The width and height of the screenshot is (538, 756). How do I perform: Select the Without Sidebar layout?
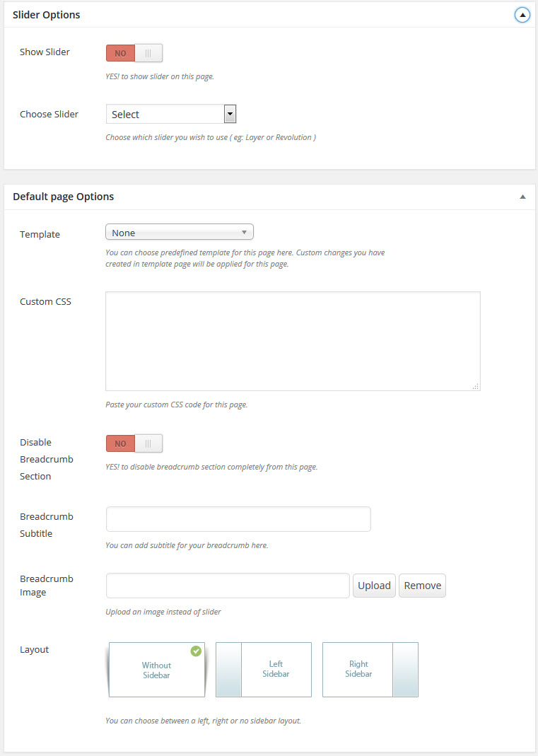tap(157, 670)
